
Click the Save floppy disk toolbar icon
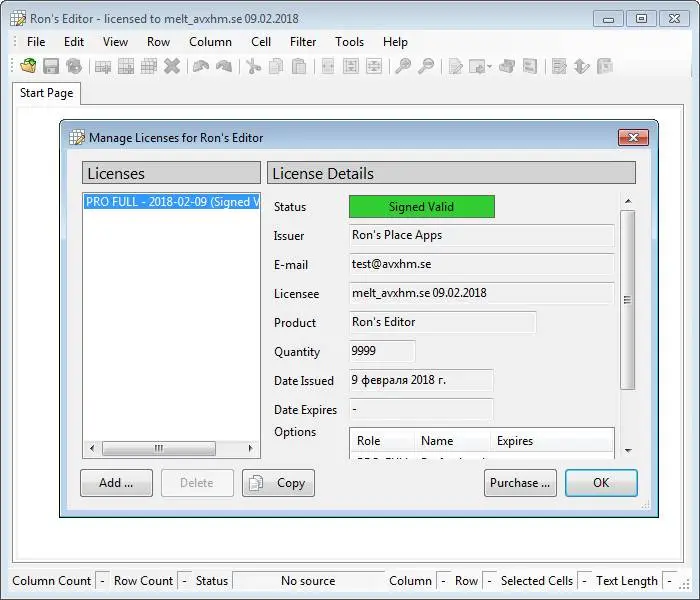tap(51, 66)
